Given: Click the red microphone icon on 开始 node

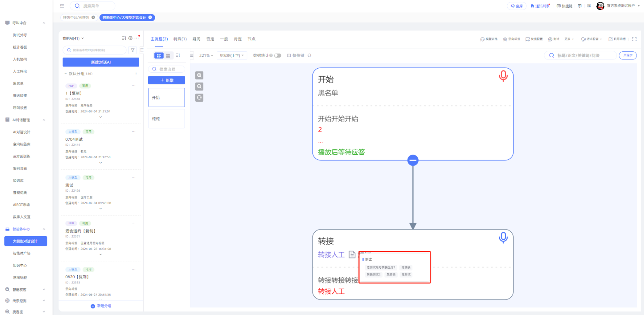Looking at the screenshot, I should [503, 76].
